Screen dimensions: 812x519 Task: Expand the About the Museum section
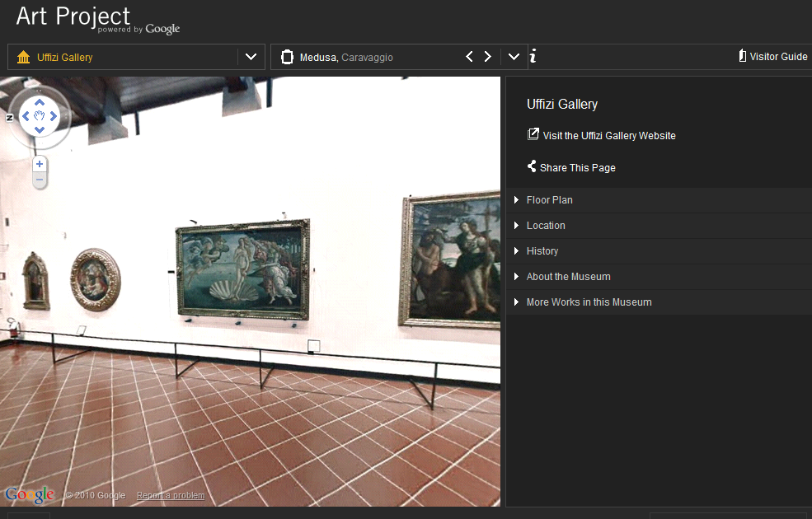659,276
